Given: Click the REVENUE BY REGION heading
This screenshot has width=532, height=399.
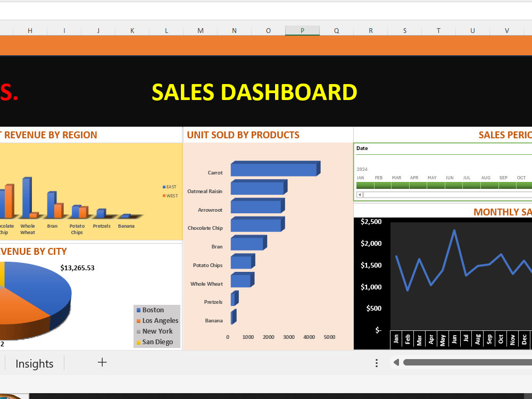Looking at the screenshot, I should [x=51, y=135].
